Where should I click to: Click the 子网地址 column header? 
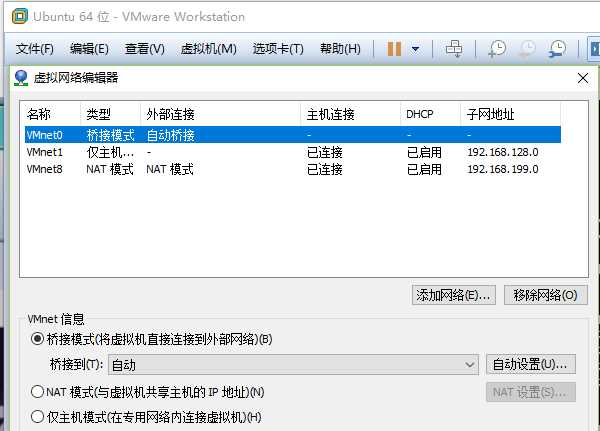click(510, 114)
